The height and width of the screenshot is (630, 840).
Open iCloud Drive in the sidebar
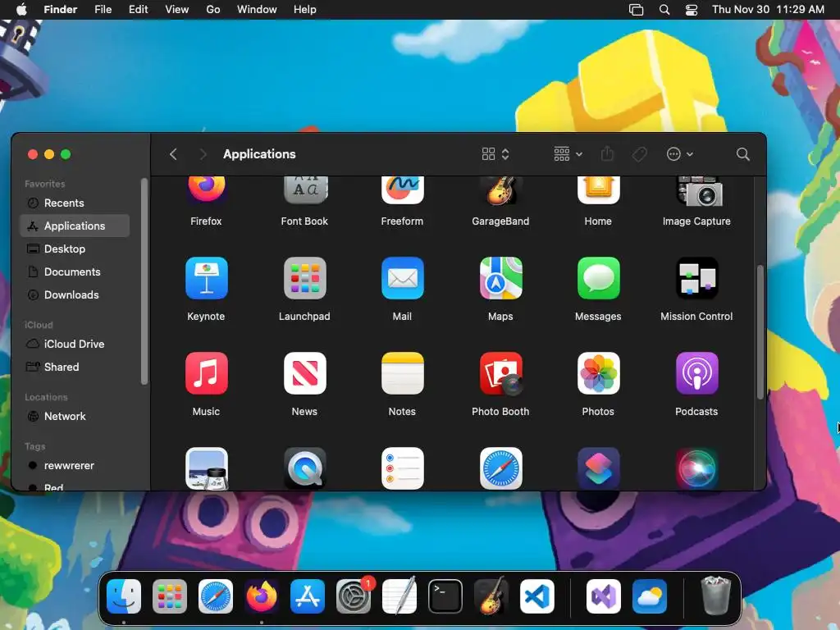click(x=75, y=345)
